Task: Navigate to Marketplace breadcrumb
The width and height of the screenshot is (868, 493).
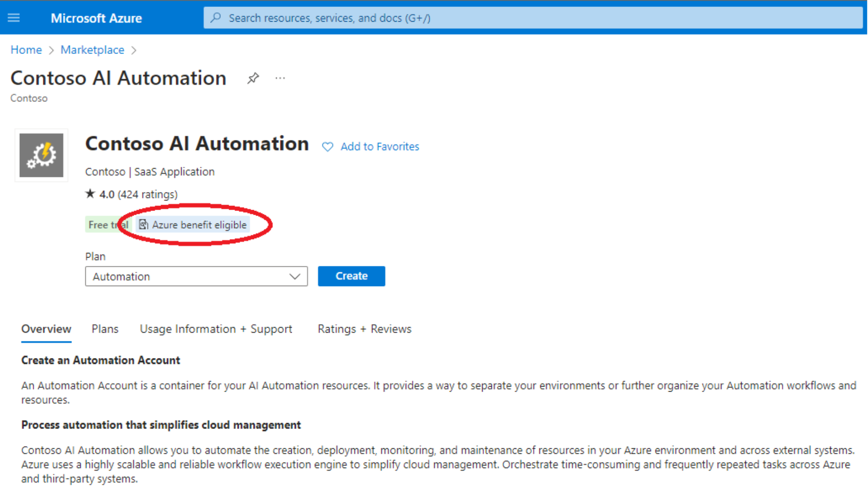Action: point(93,50)
